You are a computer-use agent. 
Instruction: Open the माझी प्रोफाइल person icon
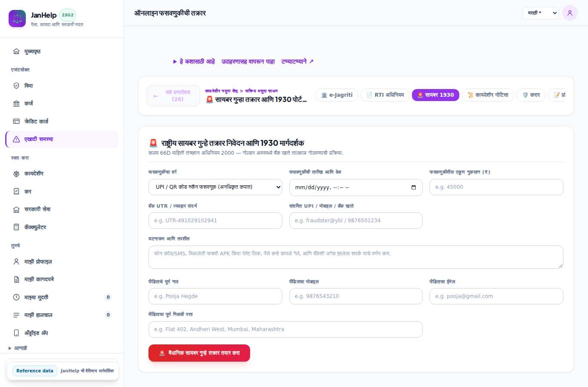pos(16,261)
